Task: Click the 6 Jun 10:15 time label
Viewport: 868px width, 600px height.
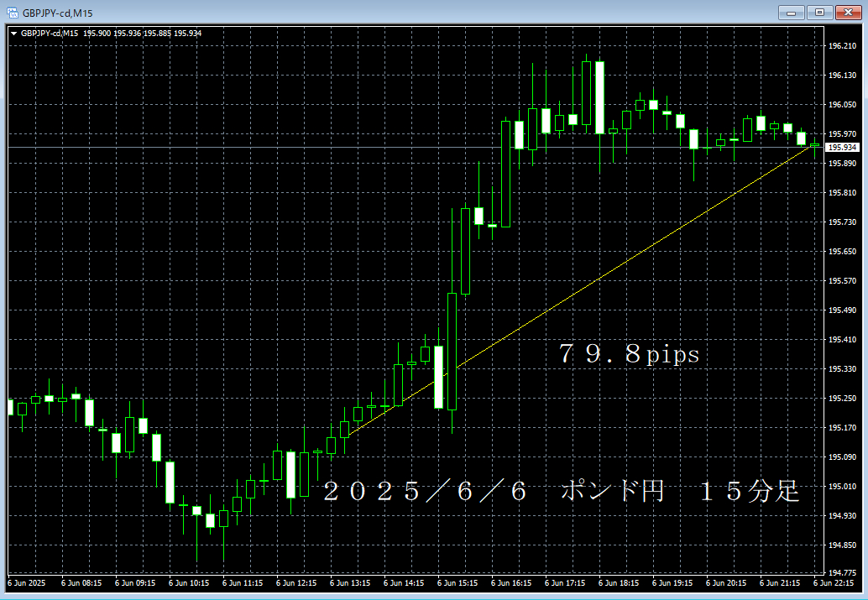Action: pos(189,583)
